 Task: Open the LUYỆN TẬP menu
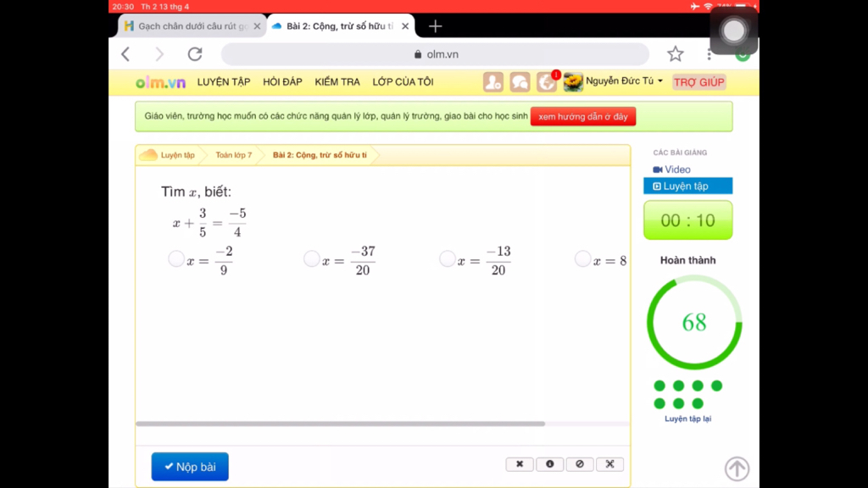224,82
